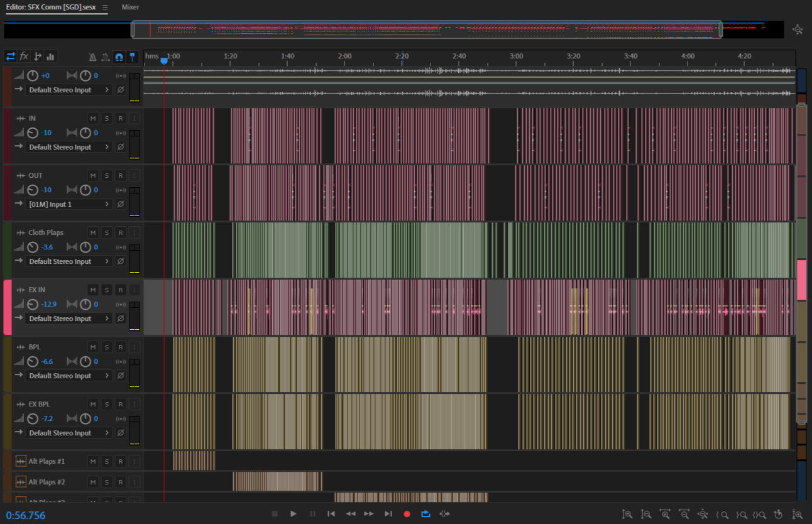The width and height of the screenshot is (812, 524).
Task: Open the input dropdown on the OUT track
Action: 69,204
